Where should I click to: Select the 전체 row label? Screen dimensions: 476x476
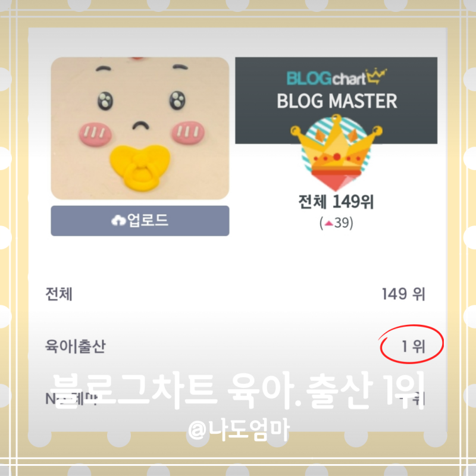(x=59, y=294)
